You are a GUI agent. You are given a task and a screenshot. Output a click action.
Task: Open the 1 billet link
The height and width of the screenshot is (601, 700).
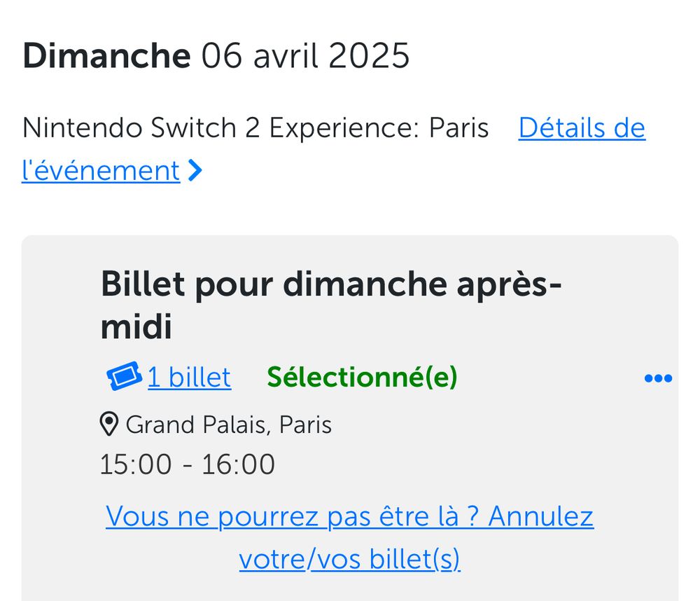coord(188,378)
